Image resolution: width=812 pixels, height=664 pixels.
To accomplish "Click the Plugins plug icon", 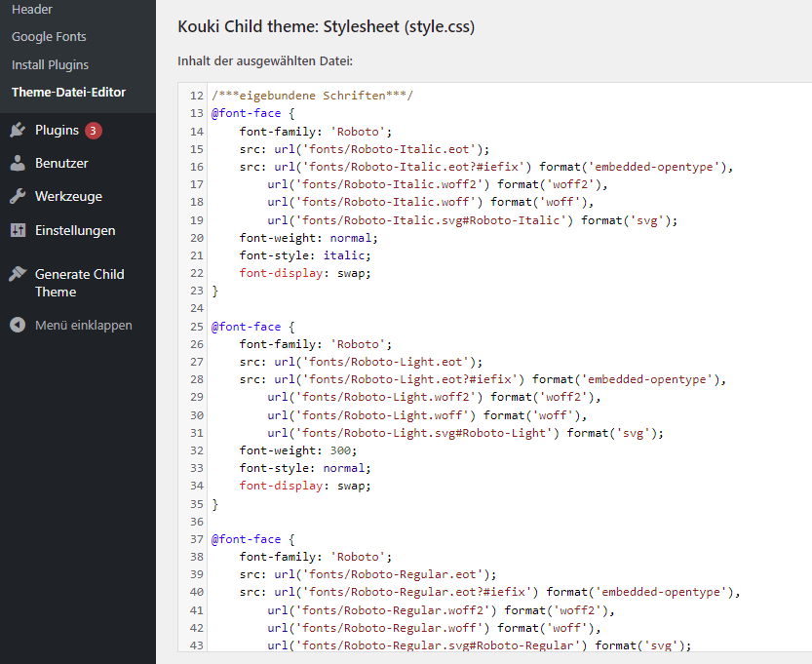I will [18, 130].
